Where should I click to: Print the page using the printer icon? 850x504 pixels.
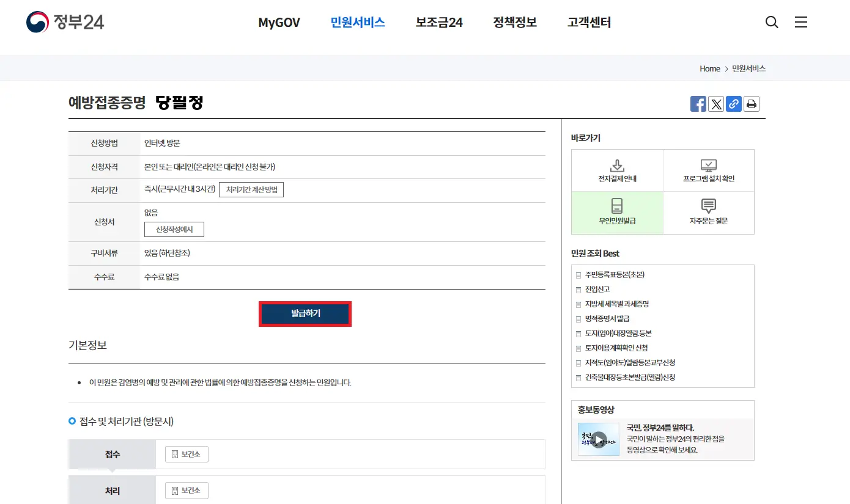(x=751, y=103)
